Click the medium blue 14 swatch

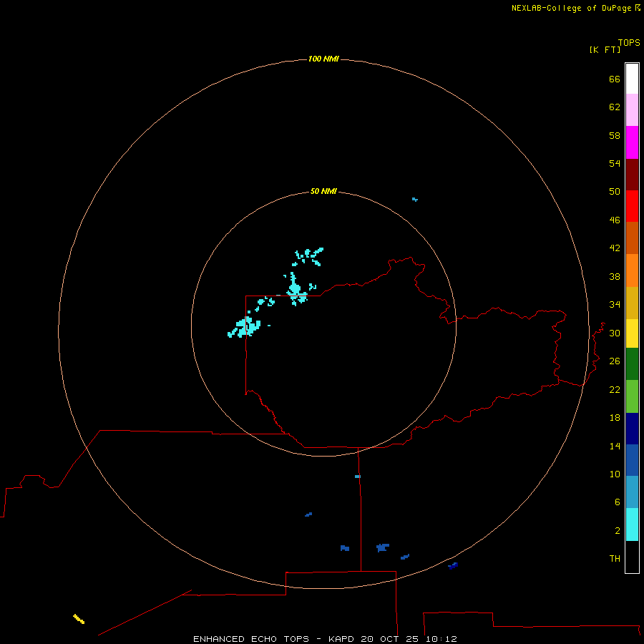pyautogui.click(x=632, y=460)
